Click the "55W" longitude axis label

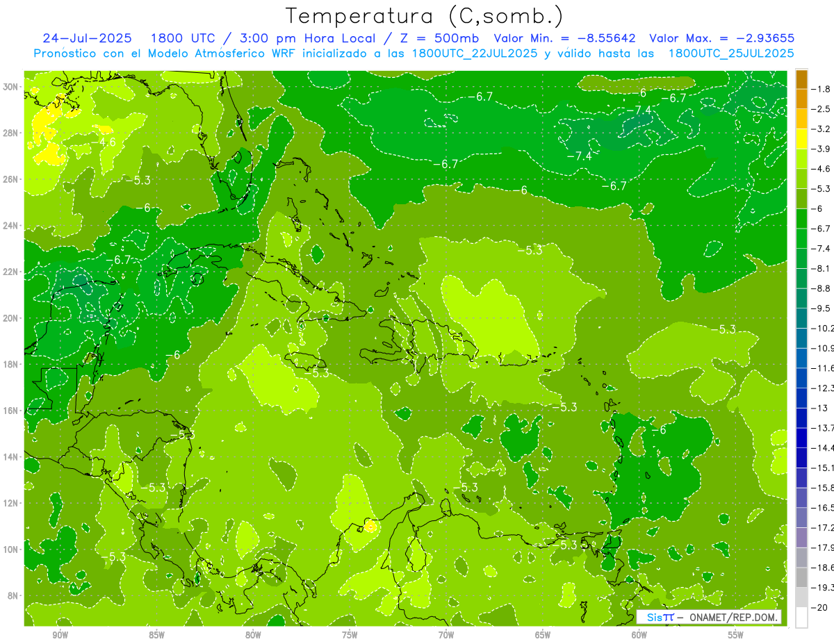[736, 635]
